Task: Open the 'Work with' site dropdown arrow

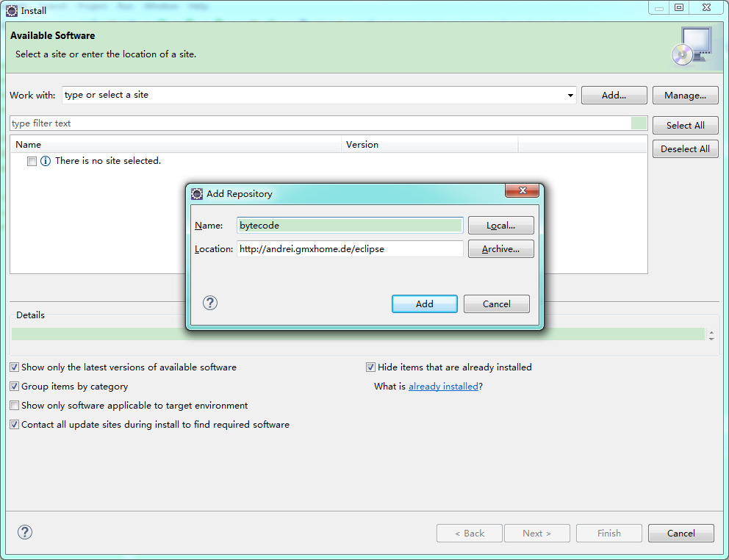Action: pyautogui.click(x=570, y=96)
